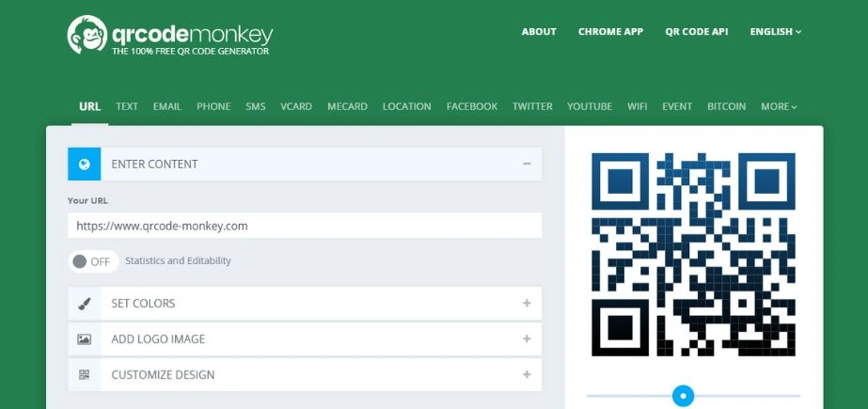Open the More content types dropdown
868x409 pixels.
[779, 107]
